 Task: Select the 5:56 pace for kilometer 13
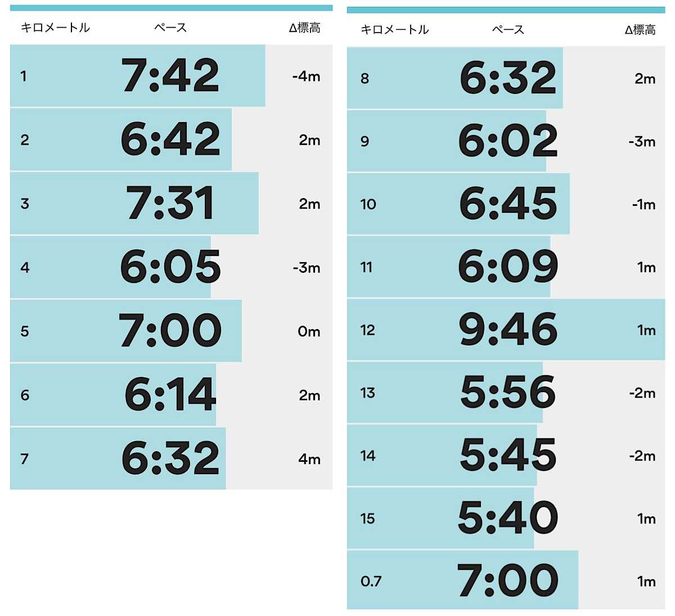click(x=507, y=393)
